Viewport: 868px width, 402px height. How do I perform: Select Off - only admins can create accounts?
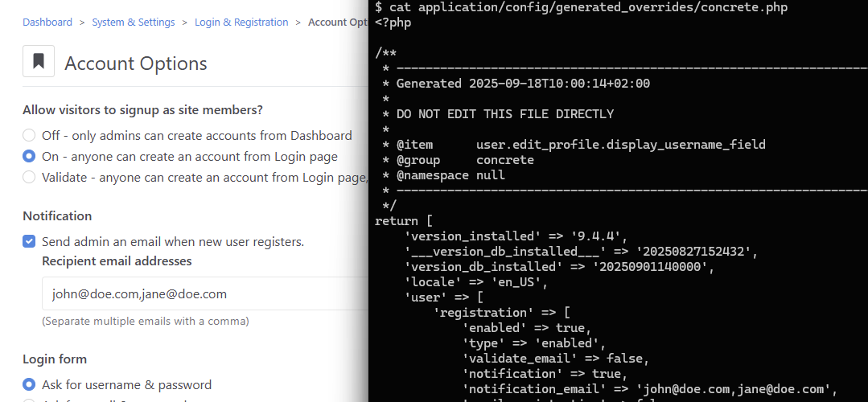(29, 135)
